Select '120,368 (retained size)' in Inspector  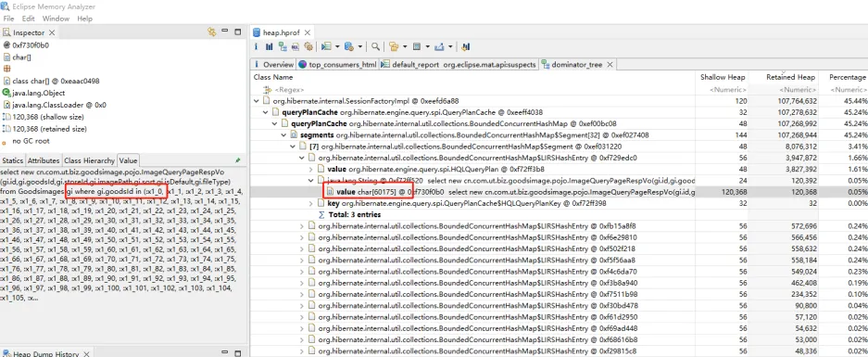[x=49, y=129]
